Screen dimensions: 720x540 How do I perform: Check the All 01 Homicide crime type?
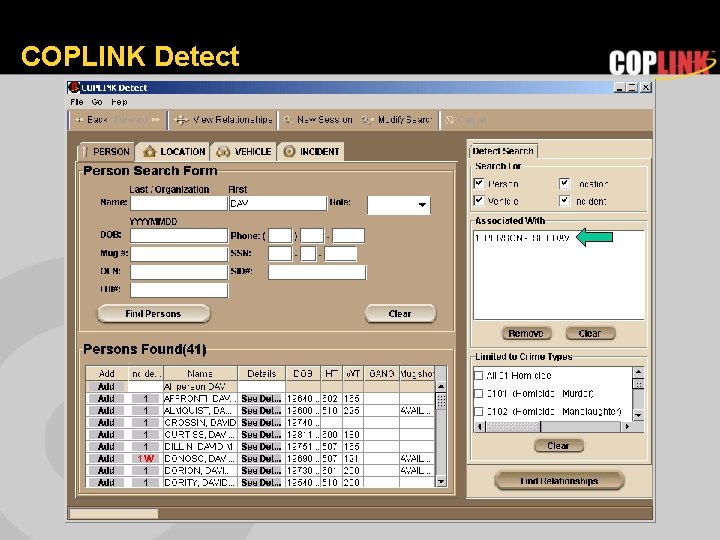(x=478, y=375)
